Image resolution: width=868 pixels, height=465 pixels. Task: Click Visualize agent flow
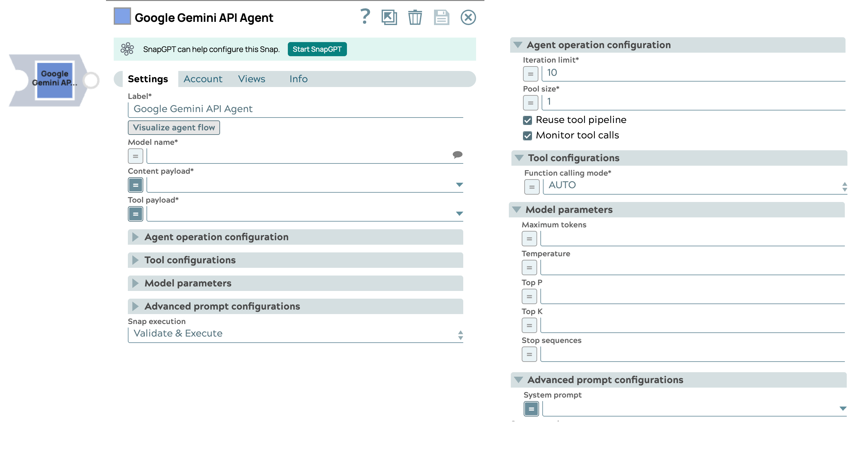pyautogui.click(x=173, y=127)
